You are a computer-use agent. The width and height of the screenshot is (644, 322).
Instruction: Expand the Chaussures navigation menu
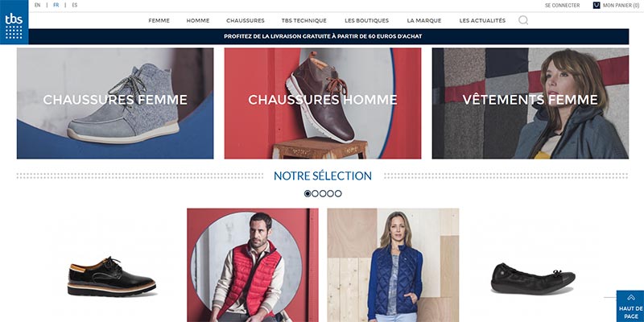tap(246, 21)
